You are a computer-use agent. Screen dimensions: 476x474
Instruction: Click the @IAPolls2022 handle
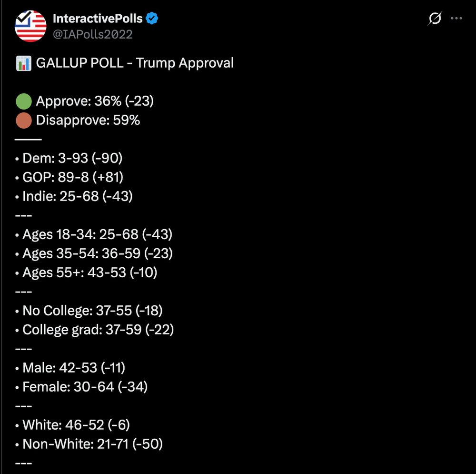pos(93,34)
